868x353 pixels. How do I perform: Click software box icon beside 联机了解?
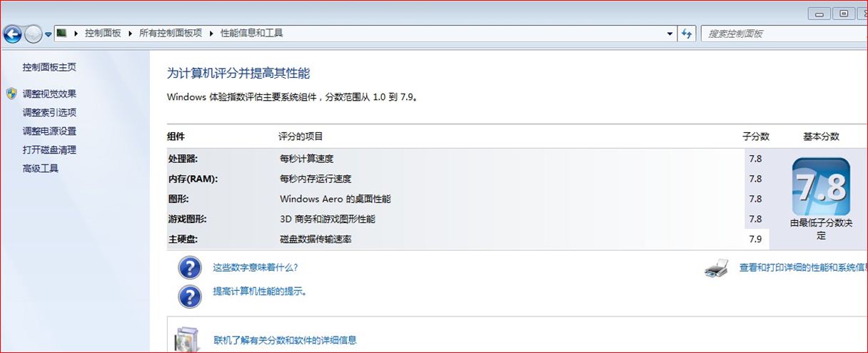point(188,339)
